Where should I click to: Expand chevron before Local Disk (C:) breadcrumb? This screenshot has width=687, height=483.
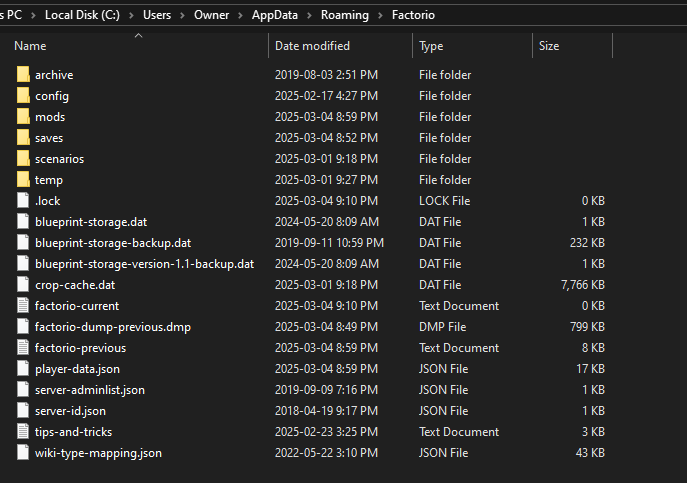33,15
